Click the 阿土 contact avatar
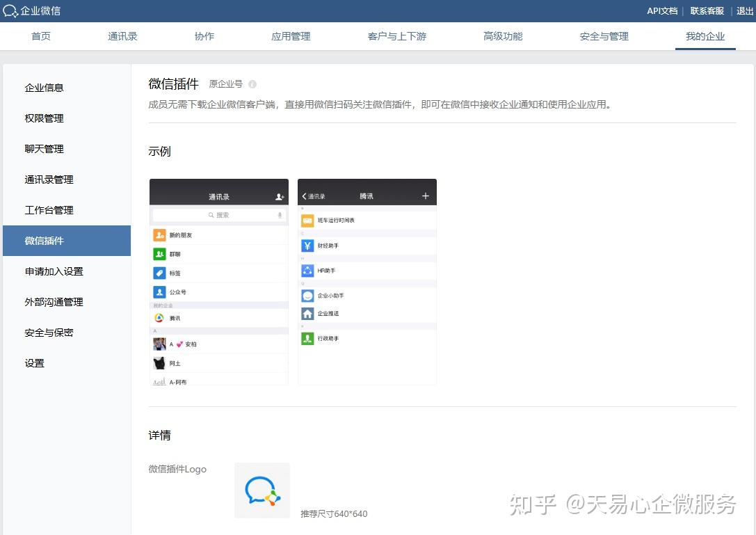Viewport: 756px width, 535px height. tap(159, 363)
